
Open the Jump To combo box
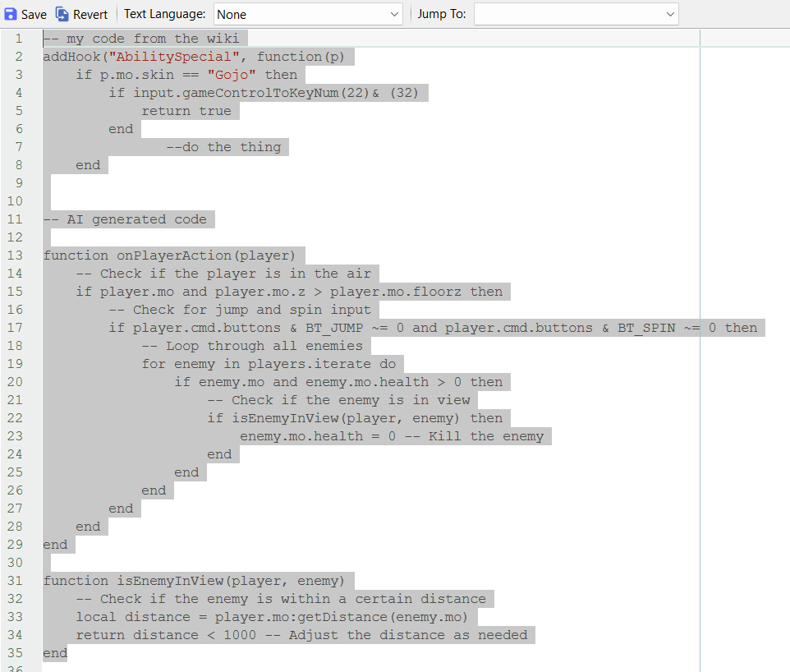[576, 15]
